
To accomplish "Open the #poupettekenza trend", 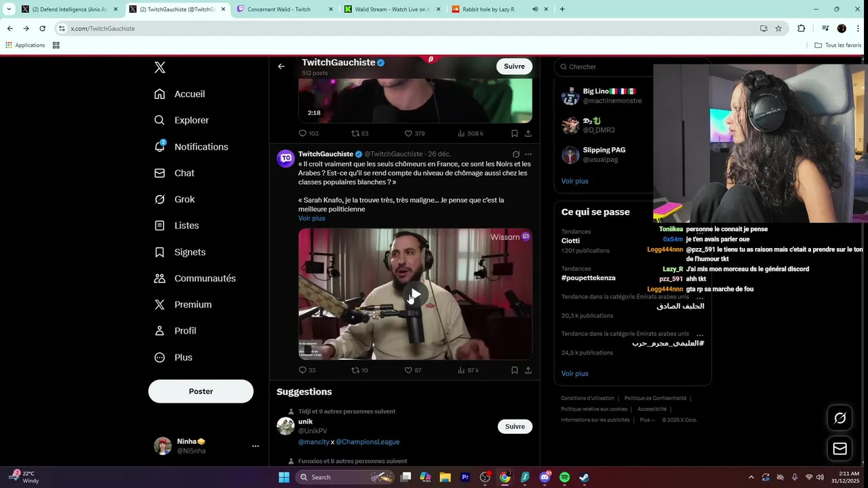I will click(588, 278).
